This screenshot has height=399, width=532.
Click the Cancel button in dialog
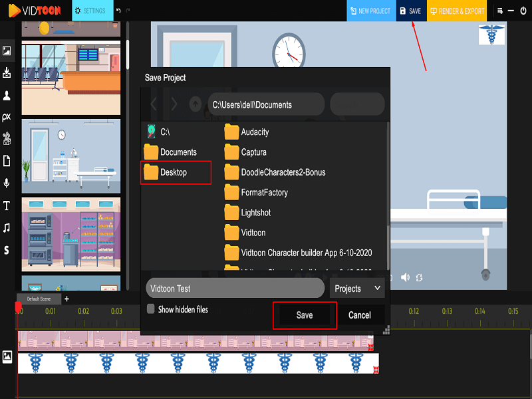359,315
